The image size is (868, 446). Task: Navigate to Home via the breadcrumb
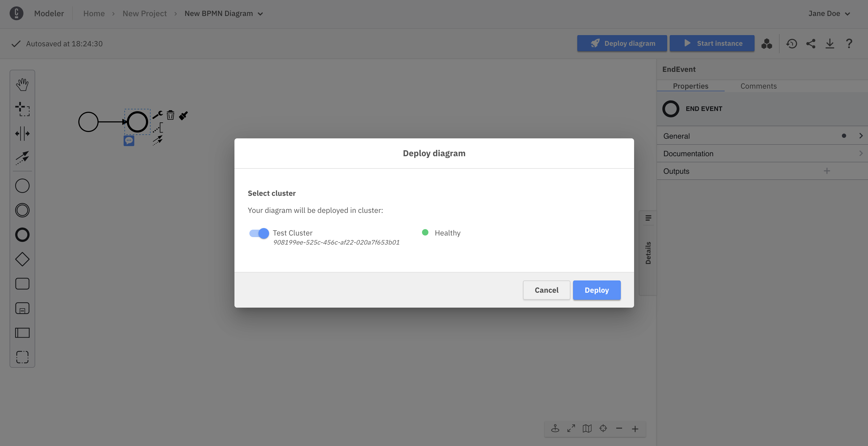[x=94, y=14]
